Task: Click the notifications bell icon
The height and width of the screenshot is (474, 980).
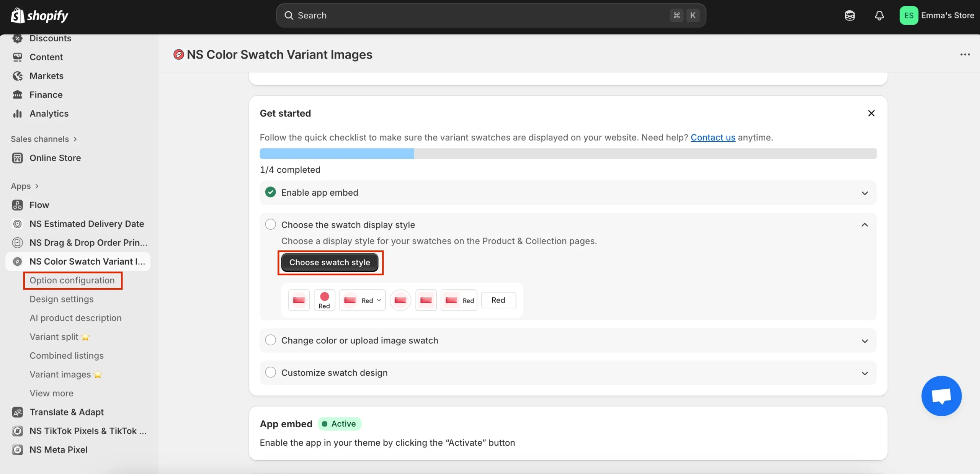Action: 879,16
